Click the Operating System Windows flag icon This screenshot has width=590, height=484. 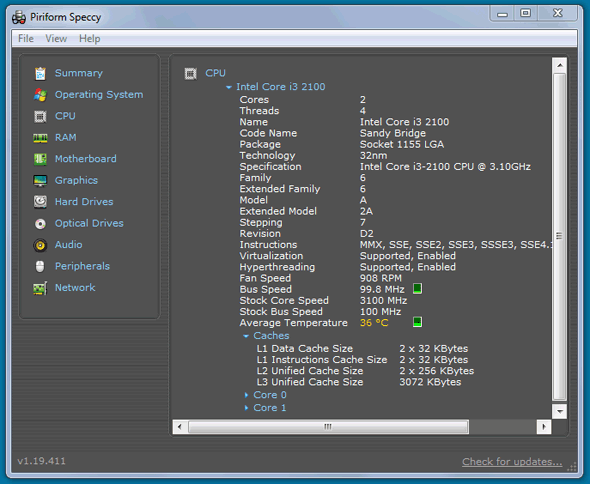click(40, 95)
